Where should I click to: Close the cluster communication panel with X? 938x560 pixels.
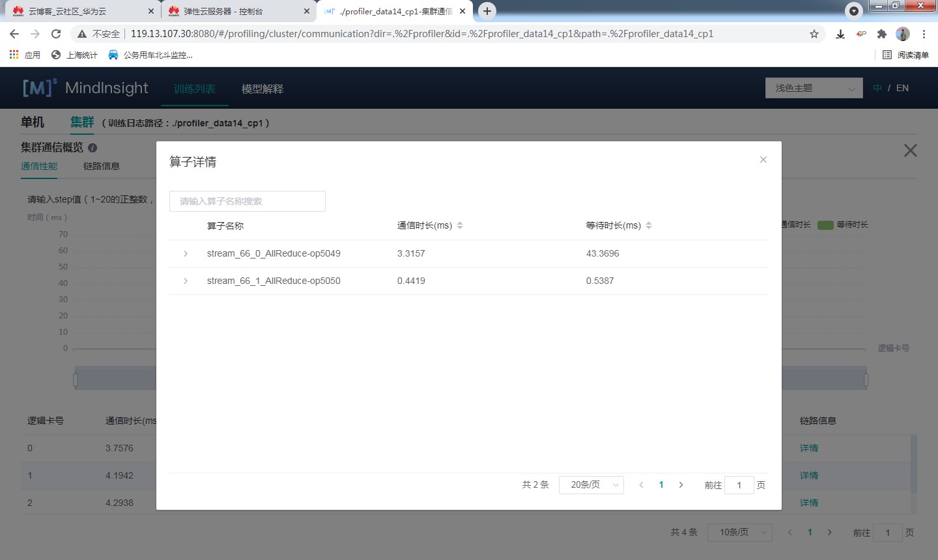pos(911,150)
